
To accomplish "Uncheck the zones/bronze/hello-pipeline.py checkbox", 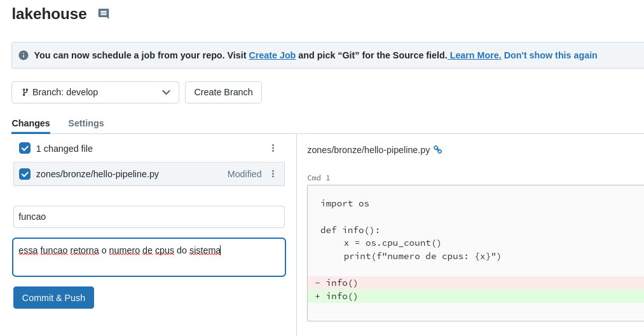I will click(x=25, y=174).
